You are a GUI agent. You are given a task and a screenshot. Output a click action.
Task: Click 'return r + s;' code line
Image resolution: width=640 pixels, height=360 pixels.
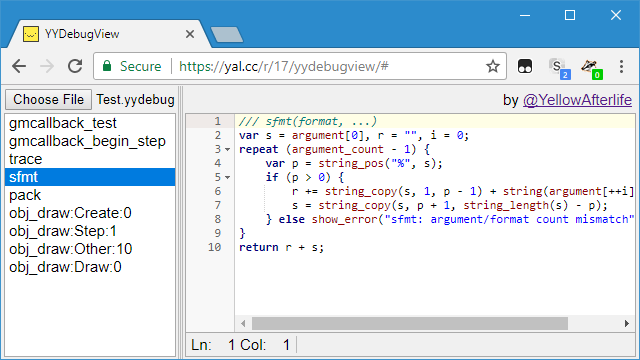pos(281,247)
